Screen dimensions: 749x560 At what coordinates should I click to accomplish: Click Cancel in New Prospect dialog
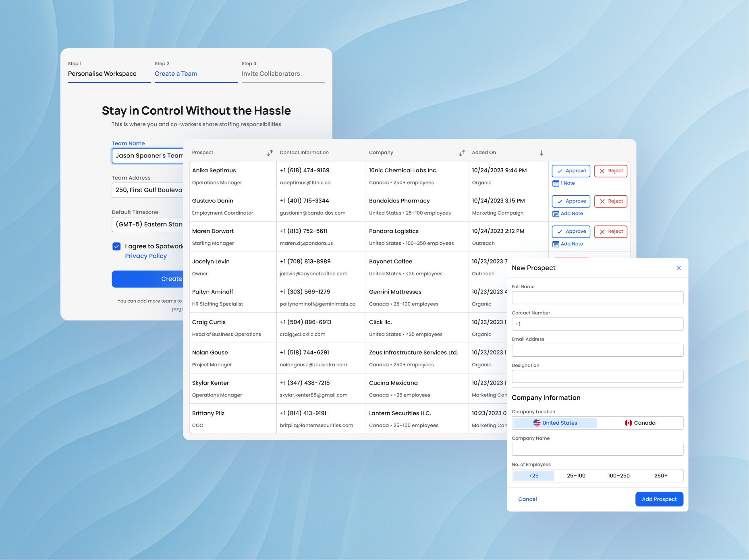tap(527, 499)
